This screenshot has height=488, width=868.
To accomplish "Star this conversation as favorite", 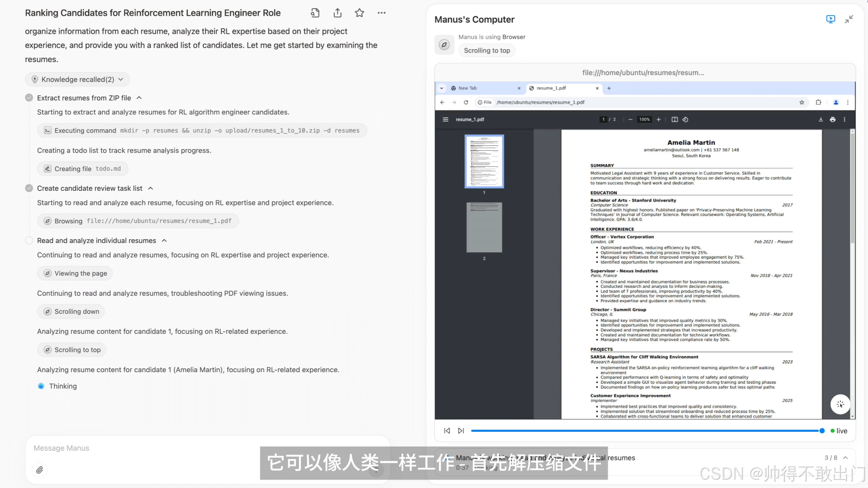I will (x=359, y=13).
